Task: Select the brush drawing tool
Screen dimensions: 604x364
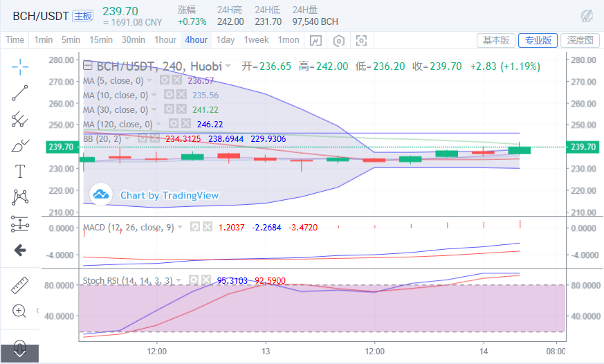Action: coord(19,145)
